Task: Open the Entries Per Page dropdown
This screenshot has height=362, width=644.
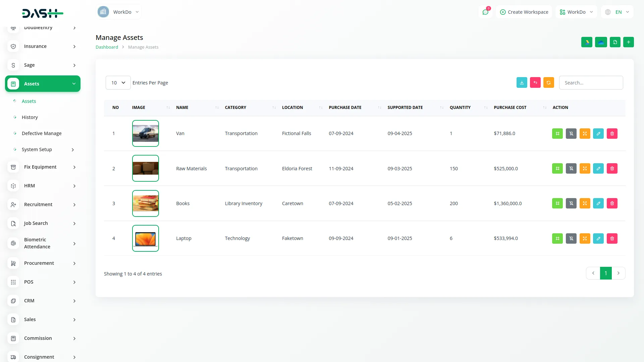Action: tap(118, 82)
